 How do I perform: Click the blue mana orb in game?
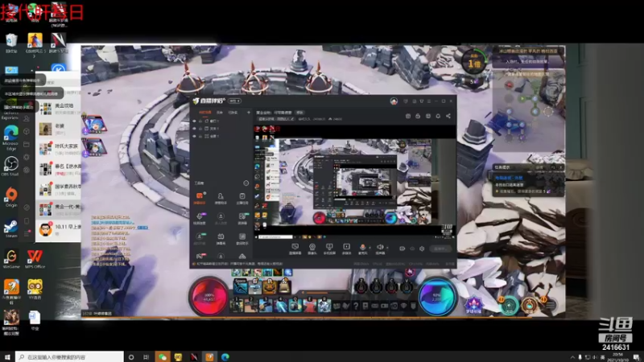click(437, 296)
